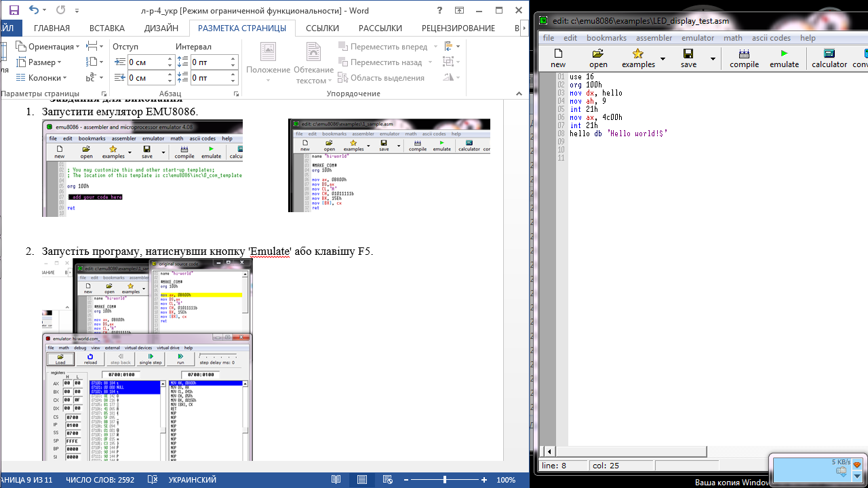This screenshot has height=488, width=868.
Task: Click Переместить назад button
Action: click(x=385, y=62)
